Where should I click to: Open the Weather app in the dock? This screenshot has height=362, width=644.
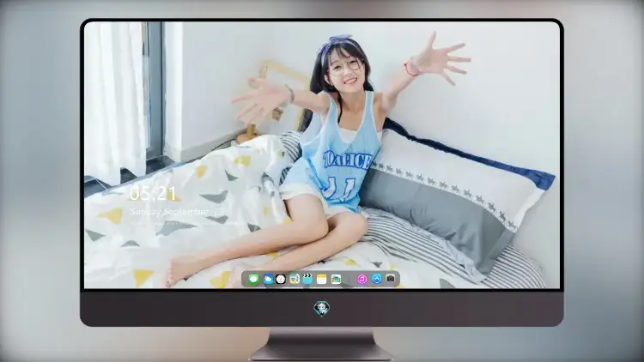(268, 279)
